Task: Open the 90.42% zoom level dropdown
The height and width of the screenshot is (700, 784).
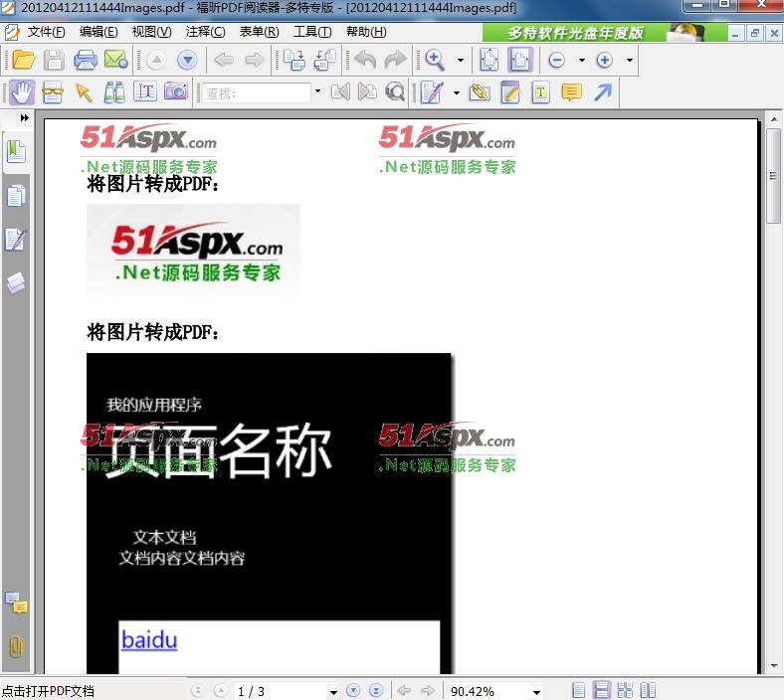Action: pyautogui.click(x=536, y=692)
